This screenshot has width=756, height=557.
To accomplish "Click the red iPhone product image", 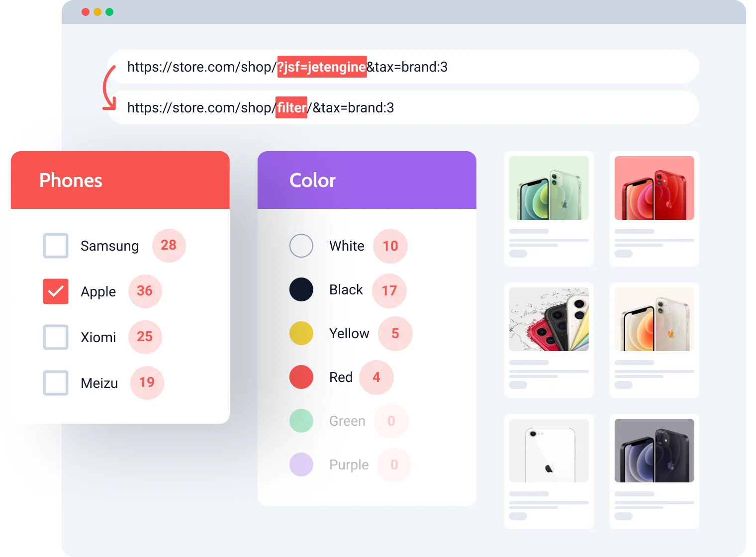I will click(x=654, y=187).
